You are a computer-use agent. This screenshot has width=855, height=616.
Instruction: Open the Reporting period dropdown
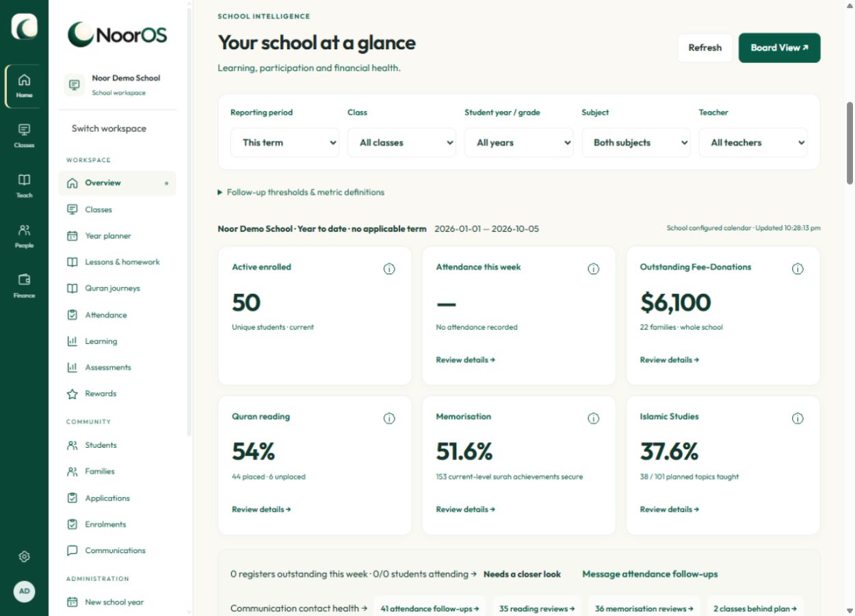(285, 143)
